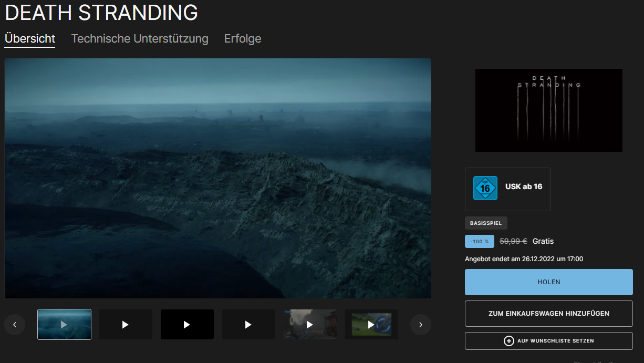This screenshot has width=644, height=363.
Task: Click the Angebot endet am 26.12.2022 text
Action: (524, 259)
